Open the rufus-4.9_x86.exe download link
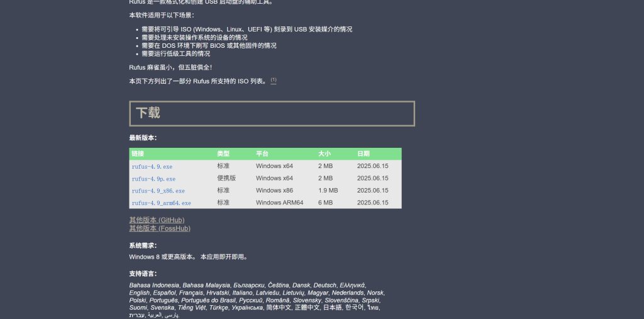Screen dimensions: 644x319 coord(158,191)
